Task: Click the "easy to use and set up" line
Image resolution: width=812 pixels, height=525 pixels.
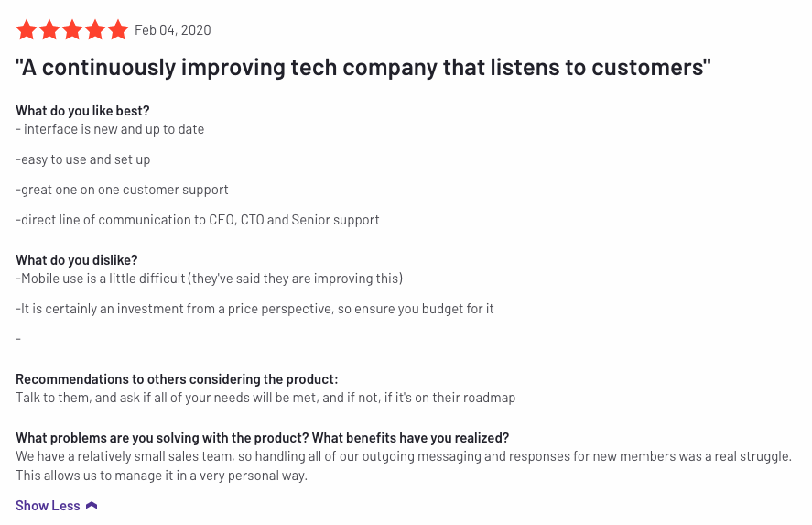Action: click(83, 159)
